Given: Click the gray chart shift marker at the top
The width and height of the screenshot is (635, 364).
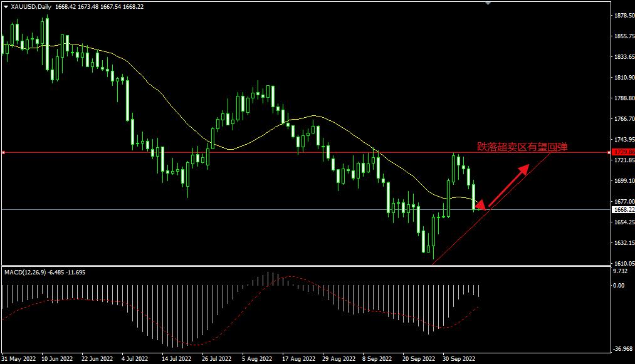Looking at the screenshot, I should click(x=488, y=3).
